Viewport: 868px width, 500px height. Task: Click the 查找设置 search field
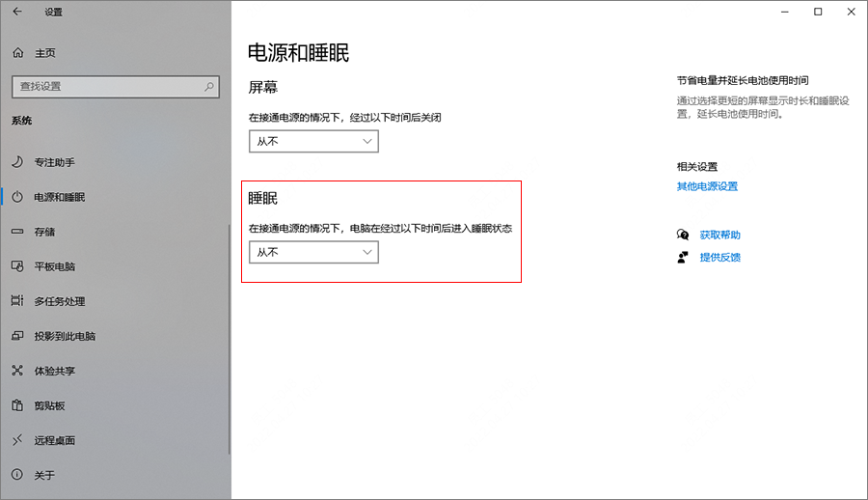click(x=106, y=86)
